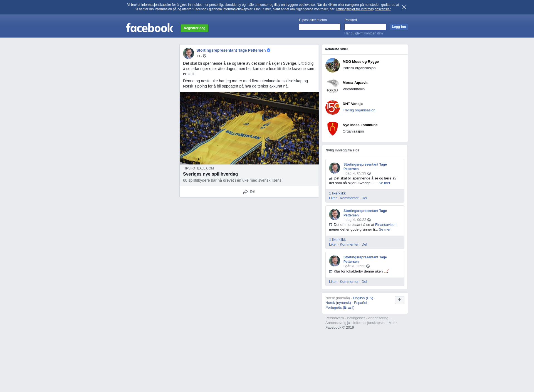Click the Facebook logo
534x392 pixels.
149,28
